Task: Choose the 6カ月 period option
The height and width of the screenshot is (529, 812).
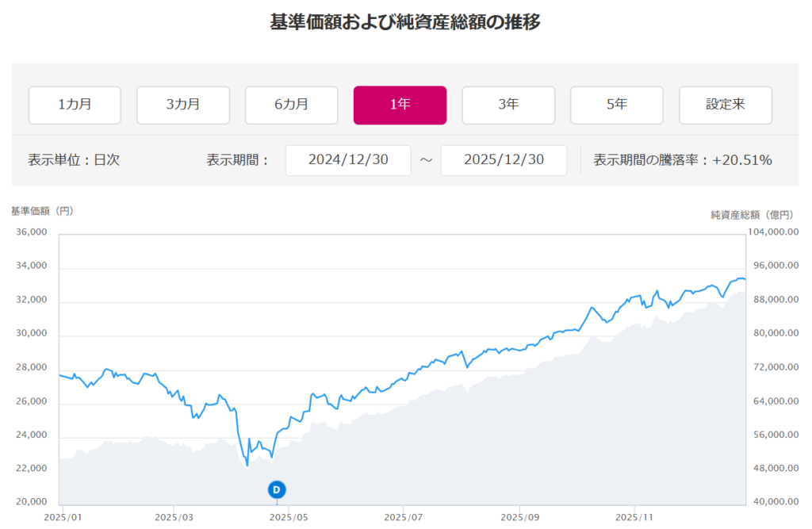Action: click(291, 105)
